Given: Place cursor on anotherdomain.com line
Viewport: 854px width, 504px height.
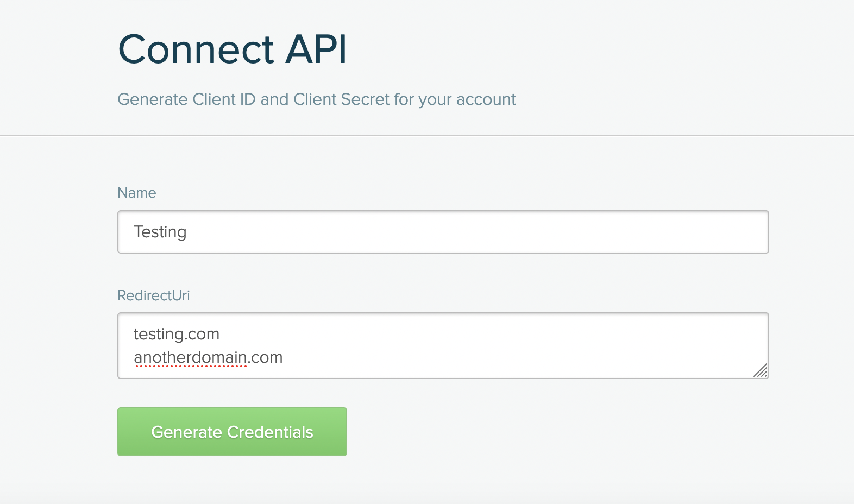Looking at the screenshot, I should [x=208, y=357].
